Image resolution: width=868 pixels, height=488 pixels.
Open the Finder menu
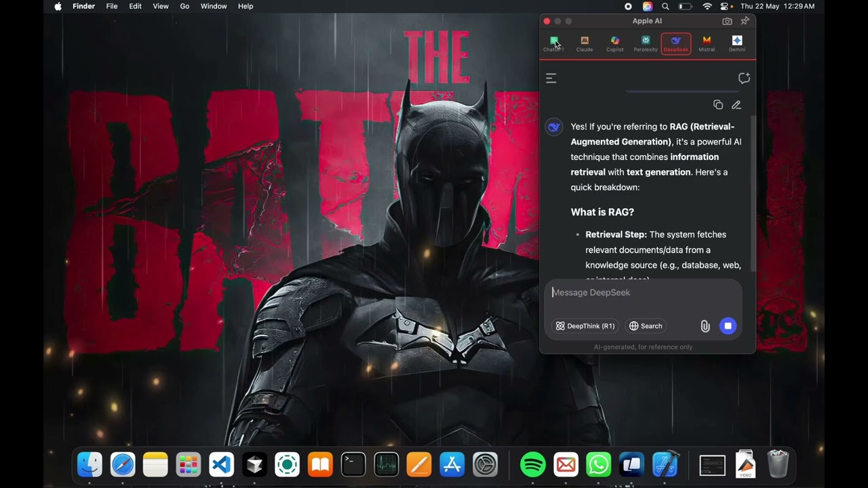click(x=84, y=6)
